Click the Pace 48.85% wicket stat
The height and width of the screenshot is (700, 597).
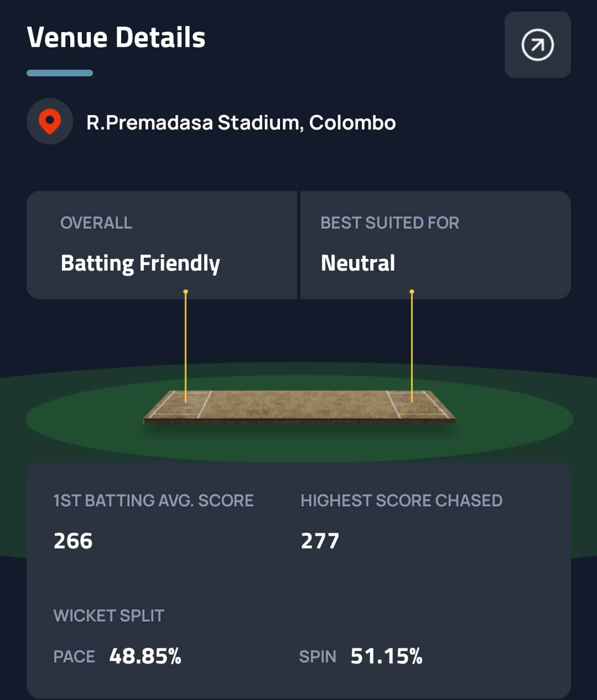click(117, 656)
